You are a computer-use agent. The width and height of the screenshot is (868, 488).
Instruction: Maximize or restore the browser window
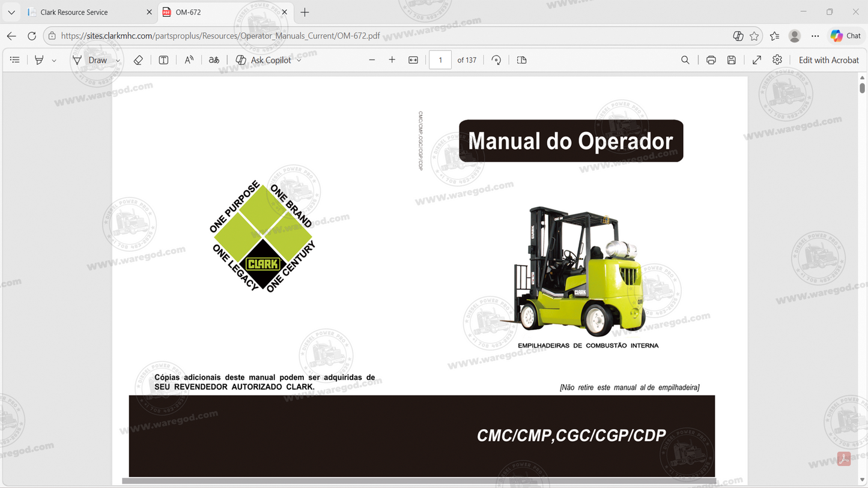pyautogui.click(x=830, y=12)
